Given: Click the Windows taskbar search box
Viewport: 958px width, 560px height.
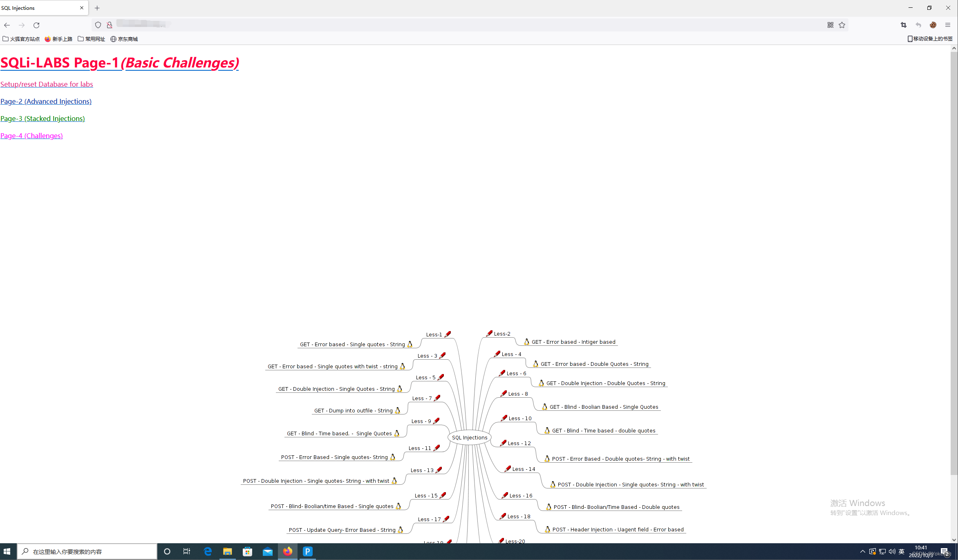Looking at the screenshot, I should coord(87,551).
